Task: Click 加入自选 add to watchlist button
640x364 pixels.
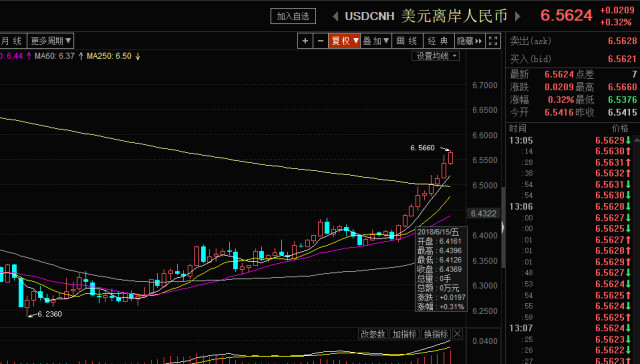Action: [x=293, y=16]
